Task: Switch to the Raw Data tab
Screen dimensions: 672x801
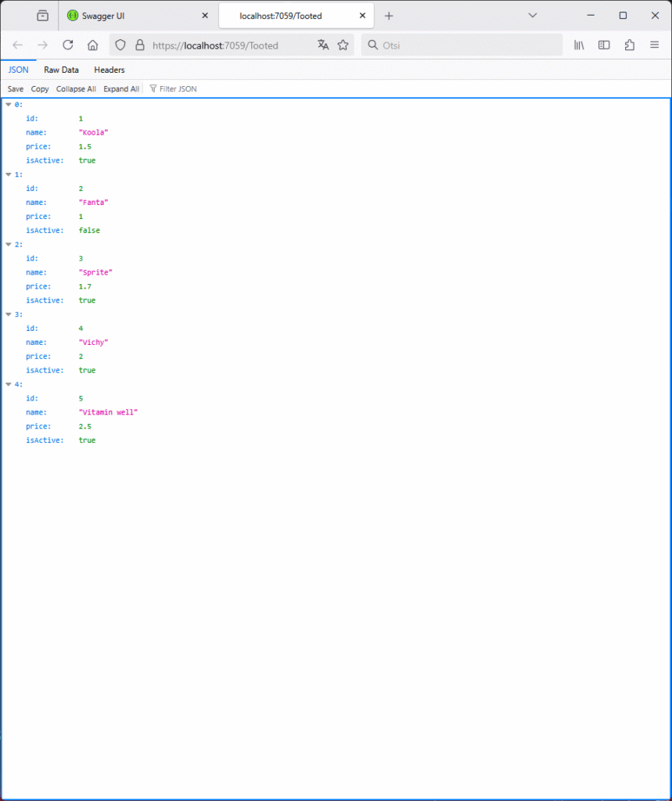Action: pyautogui.click(x=61, y=70)
